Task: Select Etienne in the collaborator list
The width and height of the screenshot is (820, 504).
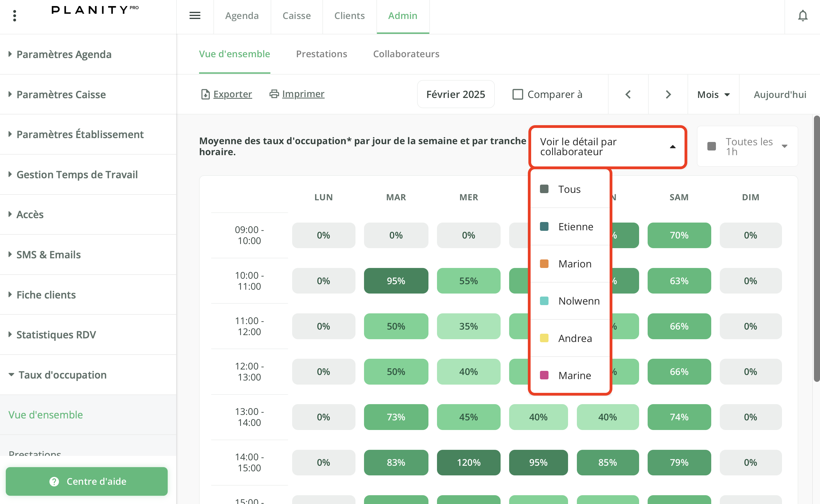Action: (575, 227)
